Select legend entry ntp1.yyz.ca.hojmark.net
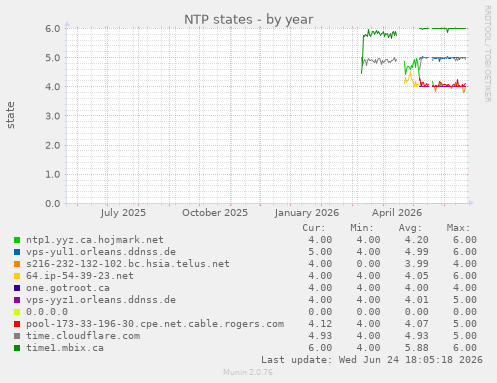Image resolution: width=497 pixels, height=383 pixels. point(95,240)
